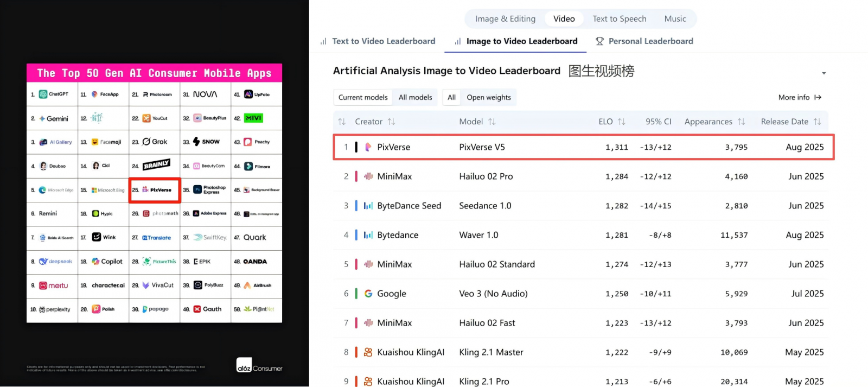Image resolution: width=868 pixels, height=387 pixels.
Task: Expand the dropdown arrow right of leaderboard title
Action: pyautogui.click(x=824, y=73)
